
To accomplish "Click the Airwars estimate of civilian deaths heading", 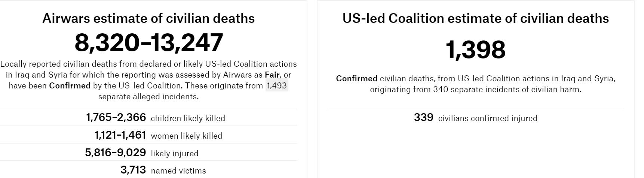I will [148, 18].
